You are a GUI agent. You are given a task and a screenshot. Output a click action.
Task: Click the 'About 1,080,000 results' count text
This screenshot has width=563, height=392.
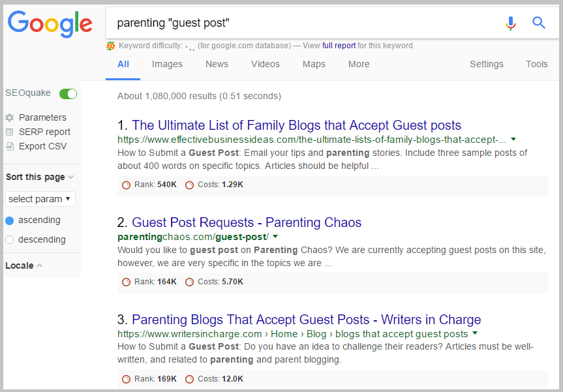[199, 96]
